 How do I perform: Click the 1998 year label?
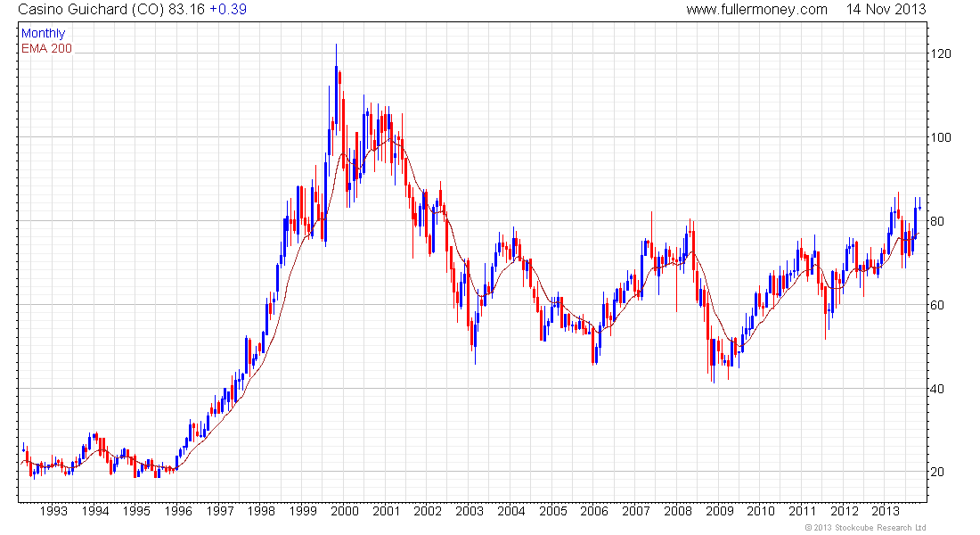(x=261, y=511)
